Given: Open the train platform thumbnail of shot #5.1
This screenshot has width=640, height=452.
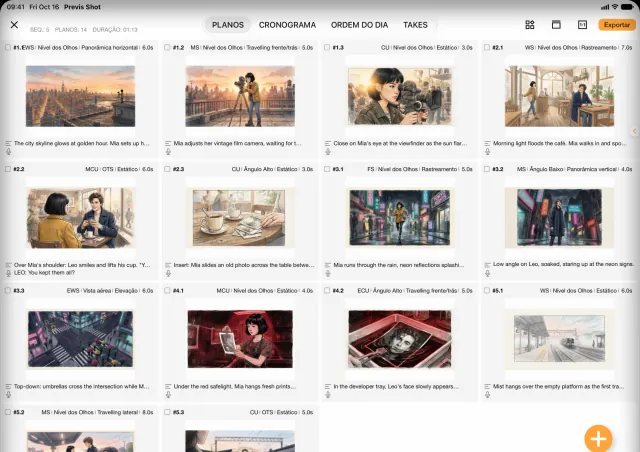Looking at the screenshot, I should [559, 339].
